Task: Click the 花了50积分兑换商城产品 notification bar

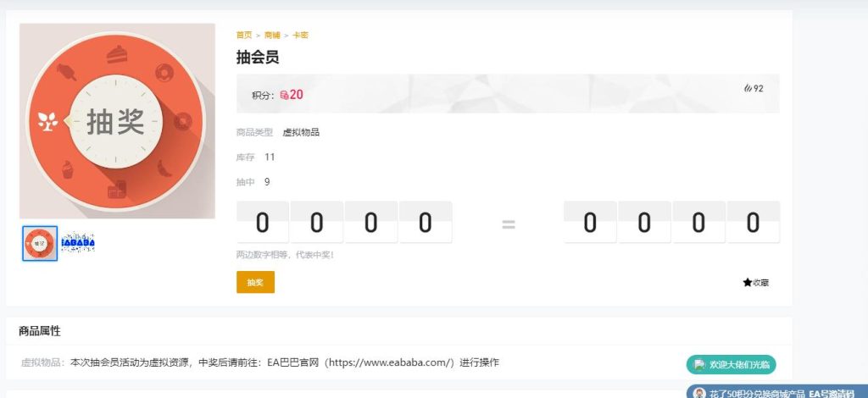Action: [777, 392]
